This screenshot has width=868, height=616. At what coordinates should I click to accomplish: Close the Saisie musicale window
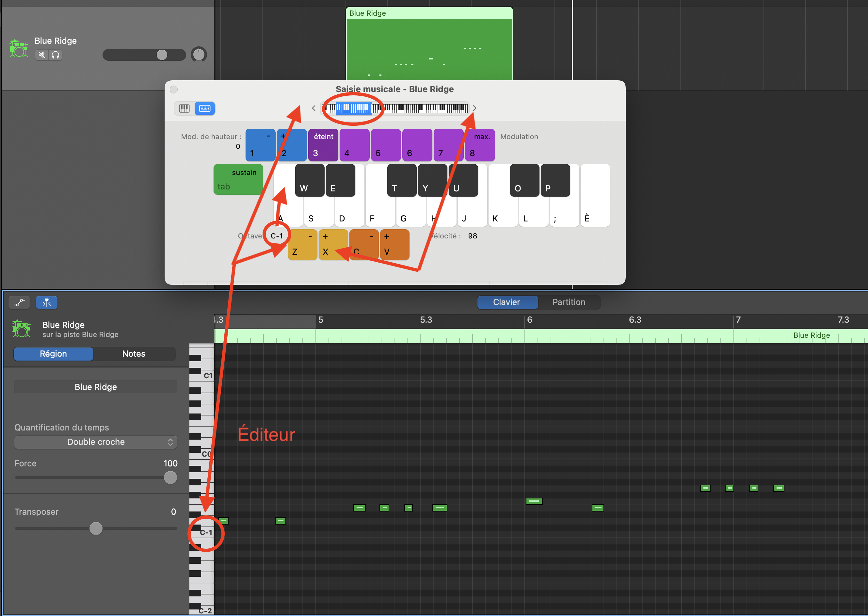click(174, 89)
